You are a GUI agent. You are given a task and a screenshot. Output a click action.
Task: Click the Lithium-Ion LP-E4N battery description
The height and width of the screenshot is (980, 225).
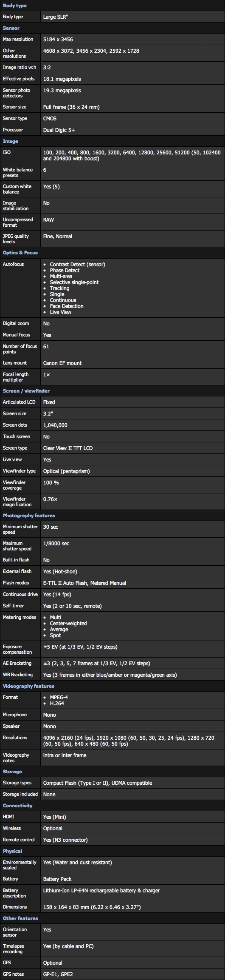click(x=101, y=891)
